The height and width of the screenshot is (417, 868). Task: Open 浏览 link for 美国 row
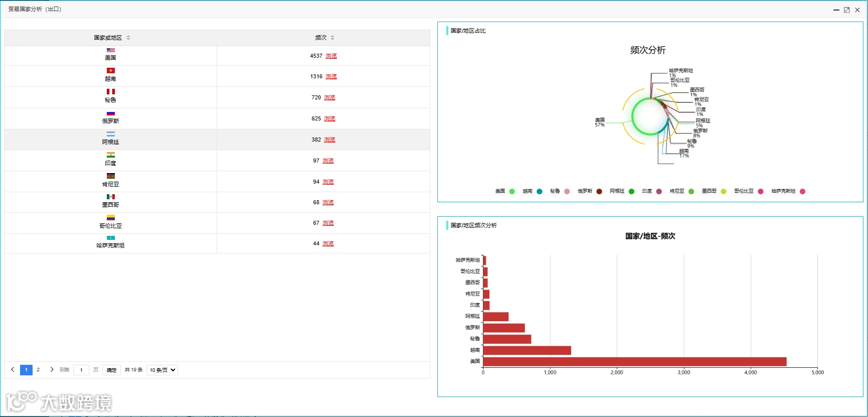331,56
